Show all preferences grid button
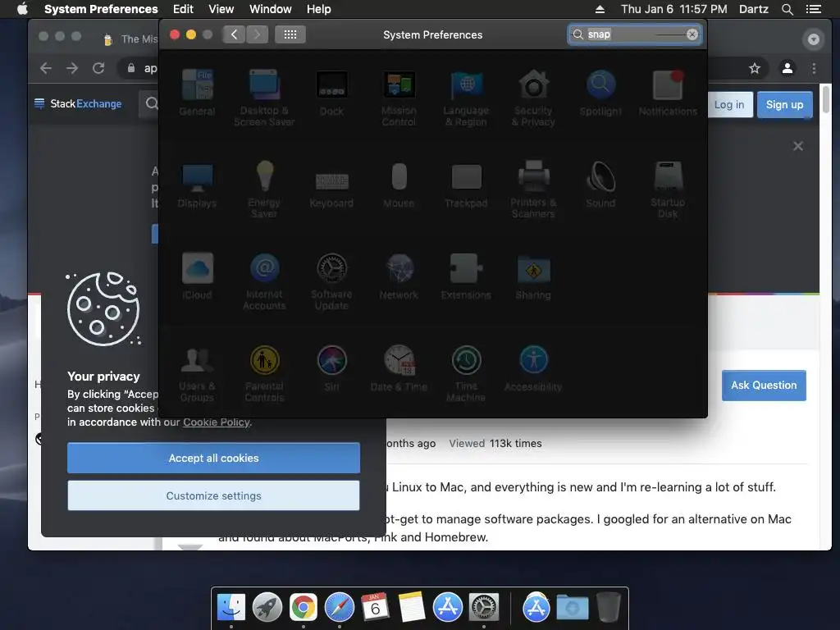This screenshot has height=630, width=840. [x=290, y=34]
